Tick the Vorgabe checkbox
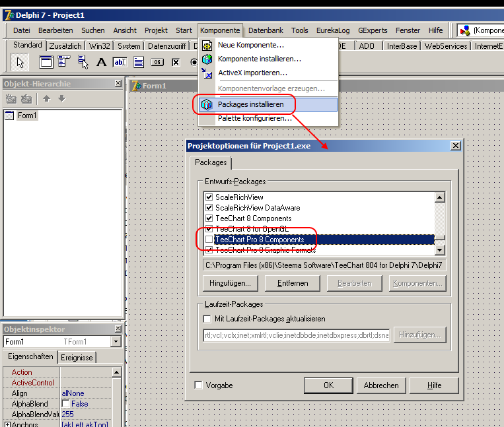The width and height of the screenshot is (504, 427). pyautogui.click(x=199, y=385)
